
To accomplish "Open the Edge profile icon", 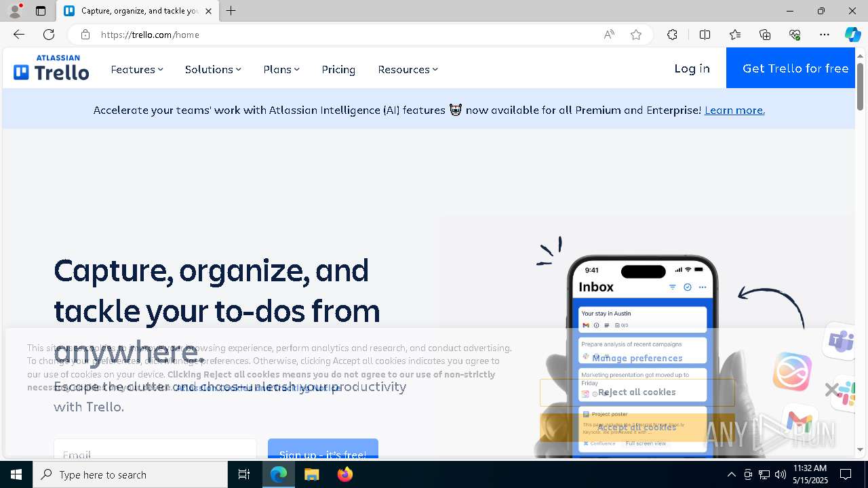I will 15,11.
